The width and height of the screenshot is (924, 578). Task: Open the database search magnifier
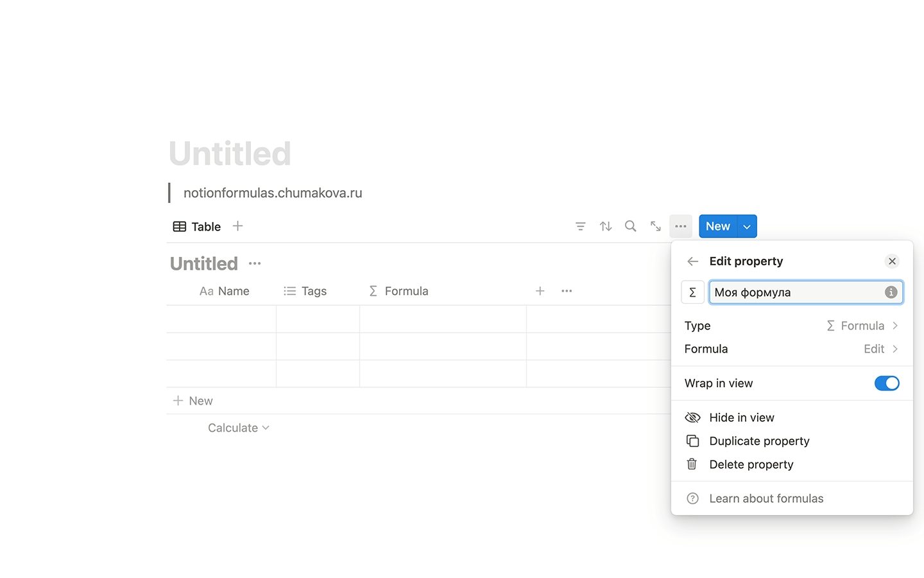(631, 226)
